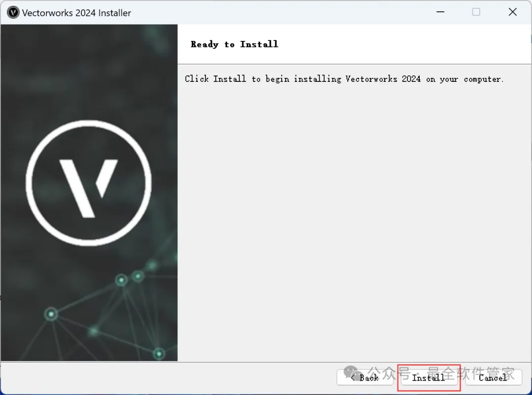
Task: Click the large white Vectorworks V logo
Action: (x=89, y=188)
